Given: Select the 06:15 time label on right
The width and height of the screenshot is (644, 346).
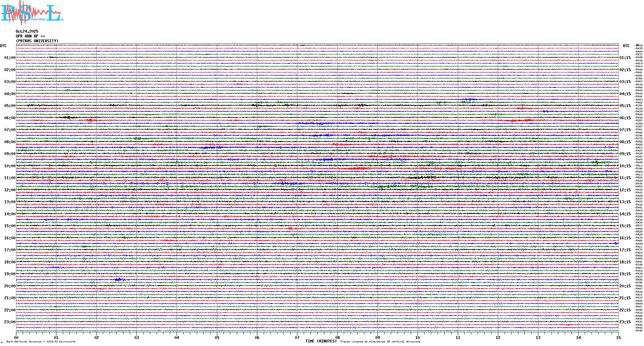Looking at the screenshot, I should (625, 118).
